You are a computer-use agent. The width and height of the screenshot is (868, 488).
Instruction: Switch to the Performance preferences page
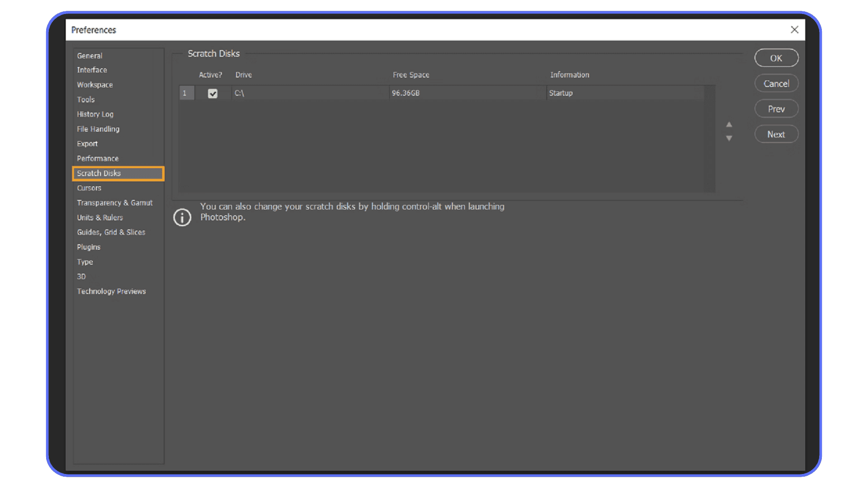coord(98,158)
